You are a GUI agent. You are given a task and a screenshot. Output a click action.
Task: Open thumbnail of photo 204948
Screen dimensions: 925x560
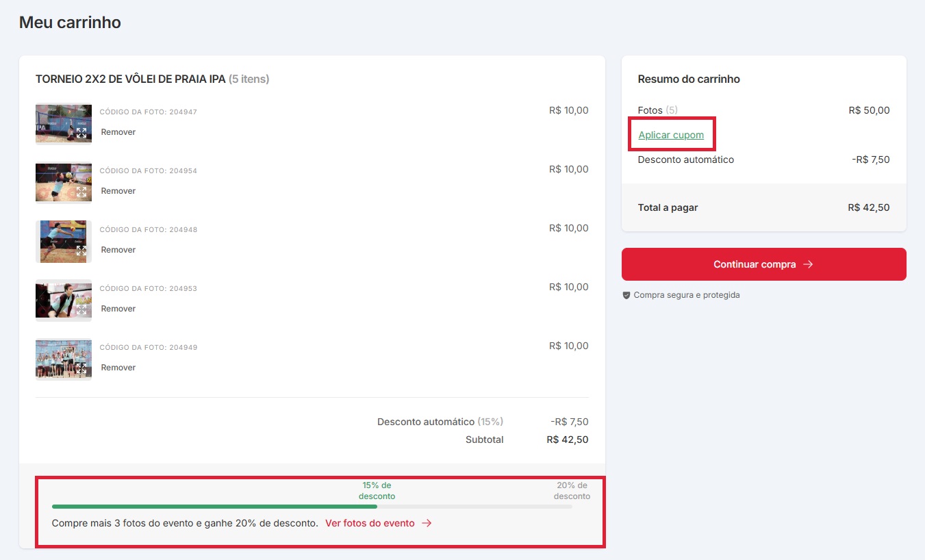64,241
